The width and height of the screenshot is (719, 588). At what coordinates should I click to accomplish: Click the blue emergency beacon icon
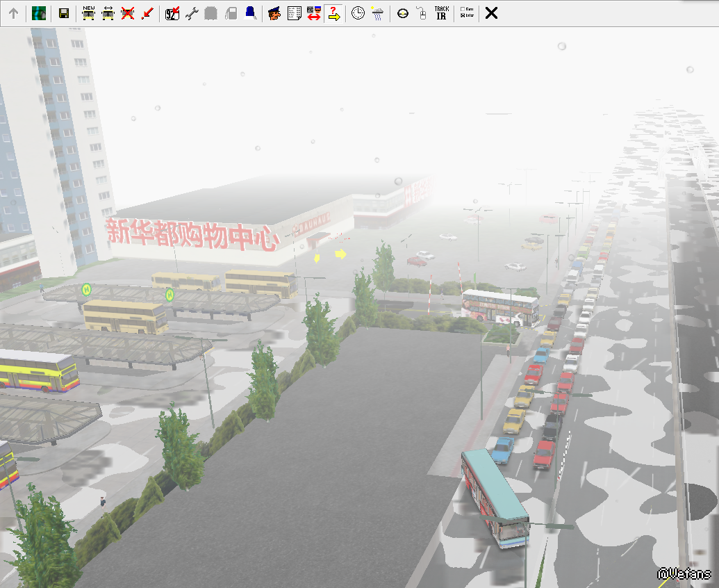pos(250,13)
